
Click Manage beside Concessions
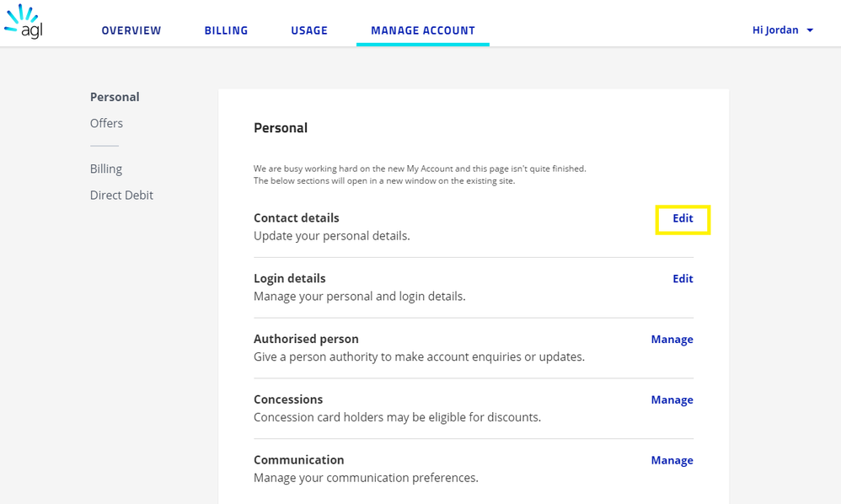(x=672, y=400)
